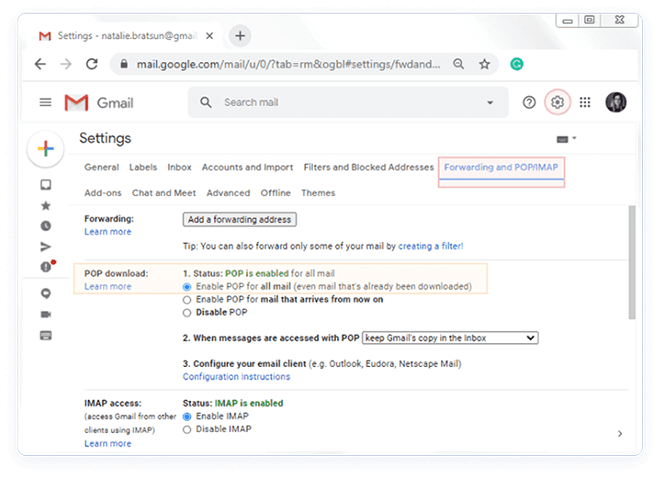Open the Google apps grid
This screenshot has width=660, height=477.
pyautogui.click(x=586, y=102)
